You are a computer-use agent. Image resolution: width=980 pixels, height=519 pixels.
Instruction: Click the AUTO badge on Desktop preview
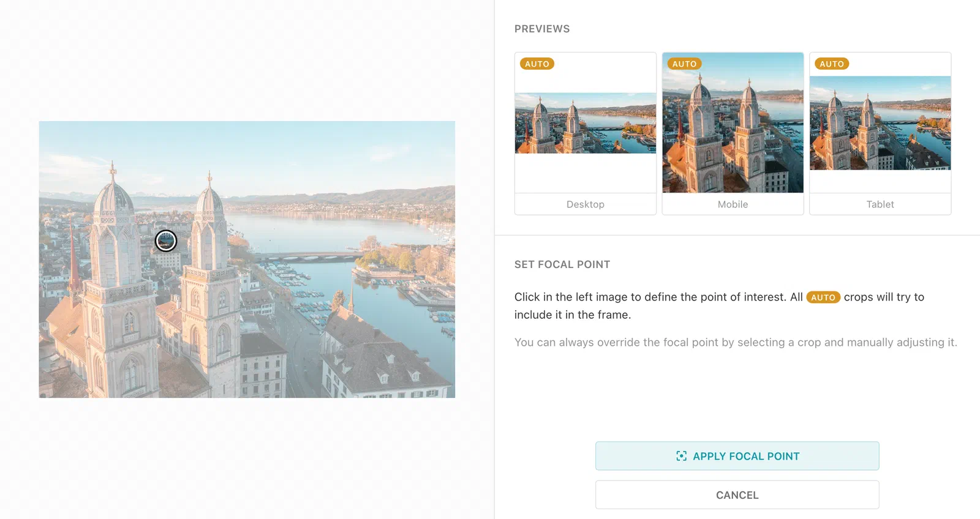[537, 64]
